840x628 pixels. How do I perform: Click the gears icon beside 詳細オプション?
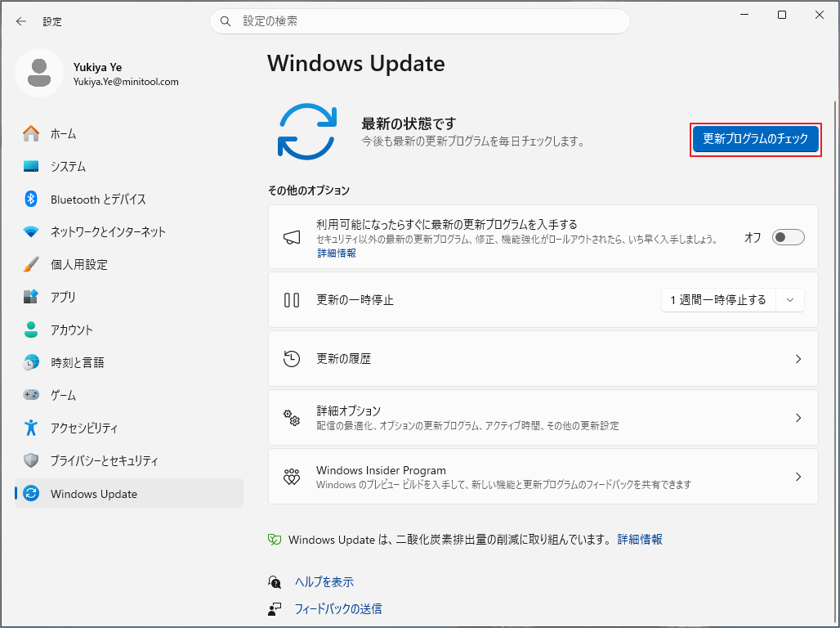(x=292, y=418)
